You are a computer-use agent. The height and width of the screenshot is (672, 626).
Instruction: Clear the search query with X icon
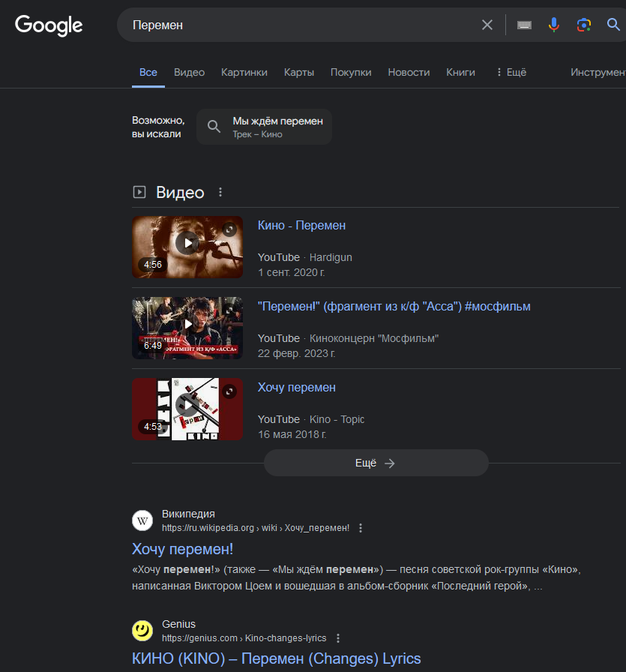coord(487,25)
